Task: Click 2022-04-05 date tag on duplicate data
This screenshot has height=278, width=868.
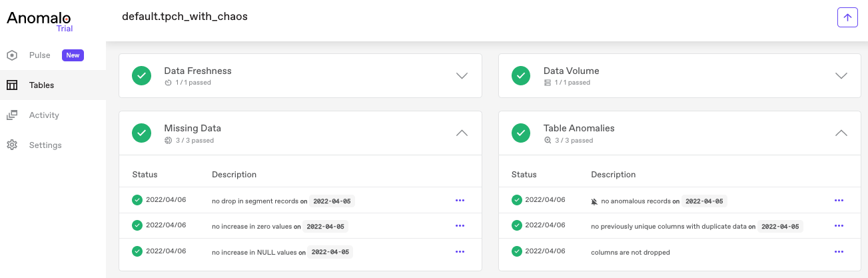Action: tap(781, 227)
